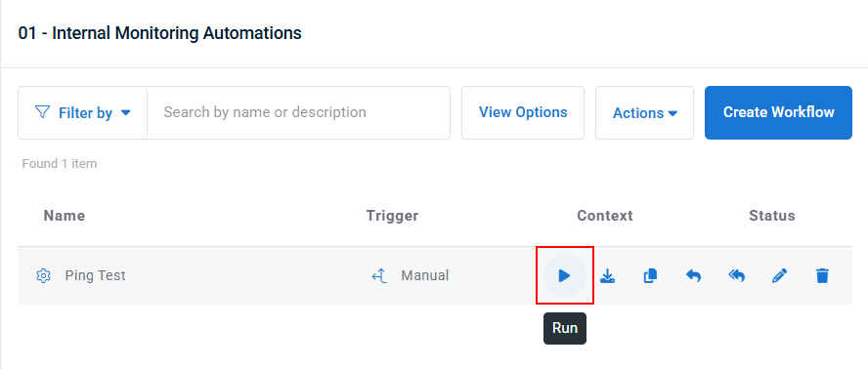Click the double reply-all arrow icon

(x=736, y=275)
